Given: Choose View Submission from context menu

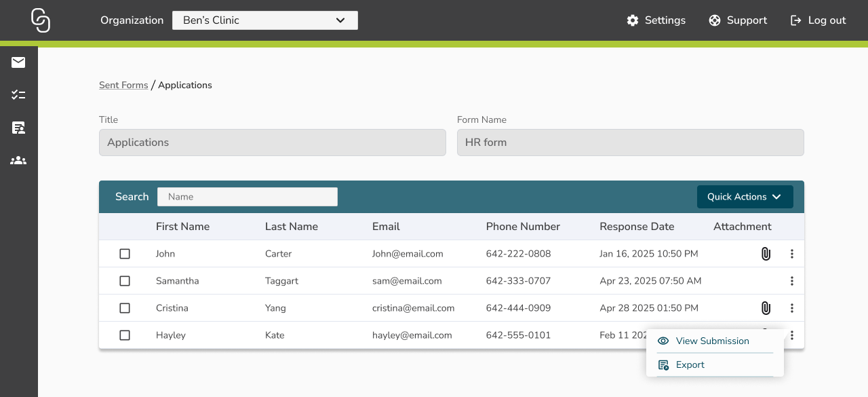Looking at the screenshot, I should pyautogui.click(x=712, y=341).
